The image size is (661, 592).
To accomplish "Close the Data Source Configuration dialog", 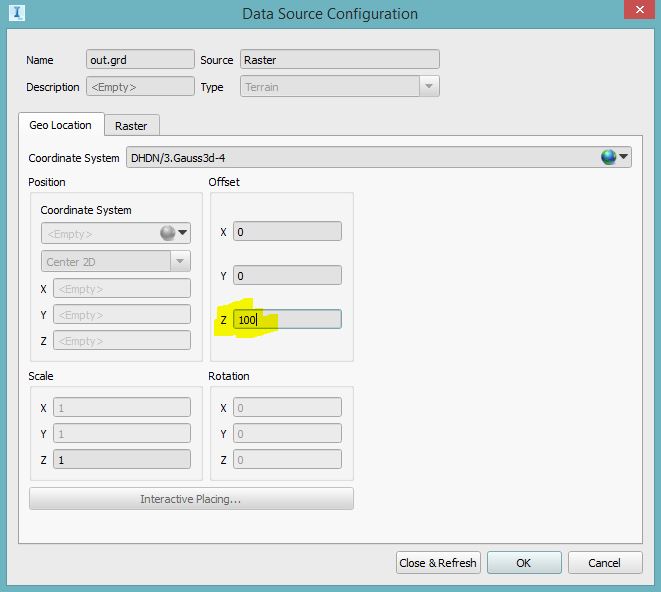I will click(x=639, y=9).
